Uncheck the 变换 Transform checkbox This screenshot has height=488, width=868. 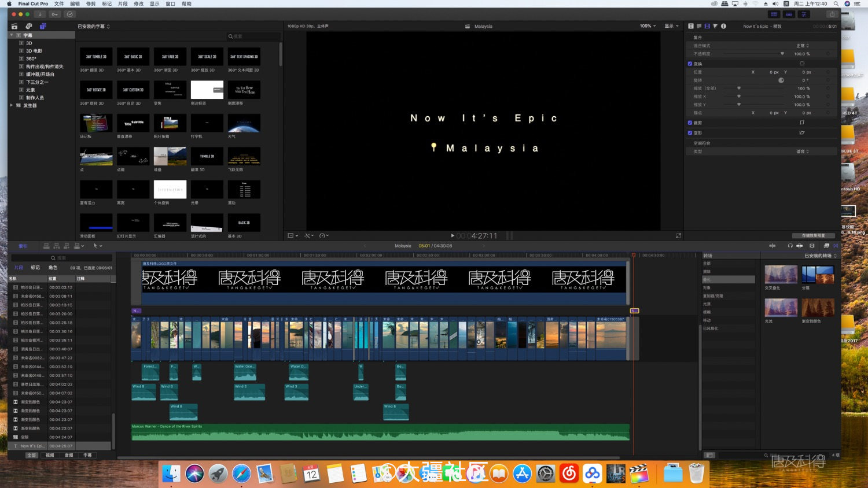690,64
